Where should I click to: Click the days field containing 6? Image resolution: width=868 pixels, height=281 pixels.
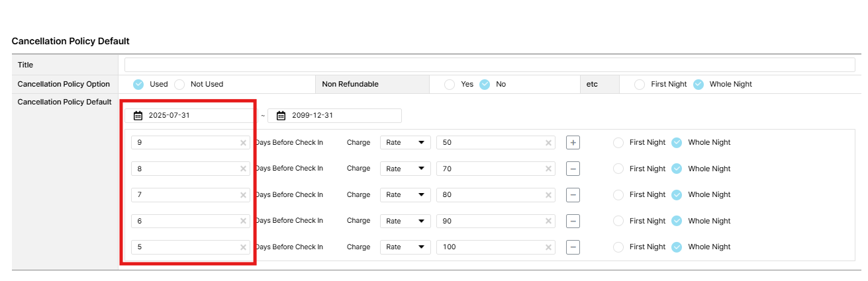[185, 221]
